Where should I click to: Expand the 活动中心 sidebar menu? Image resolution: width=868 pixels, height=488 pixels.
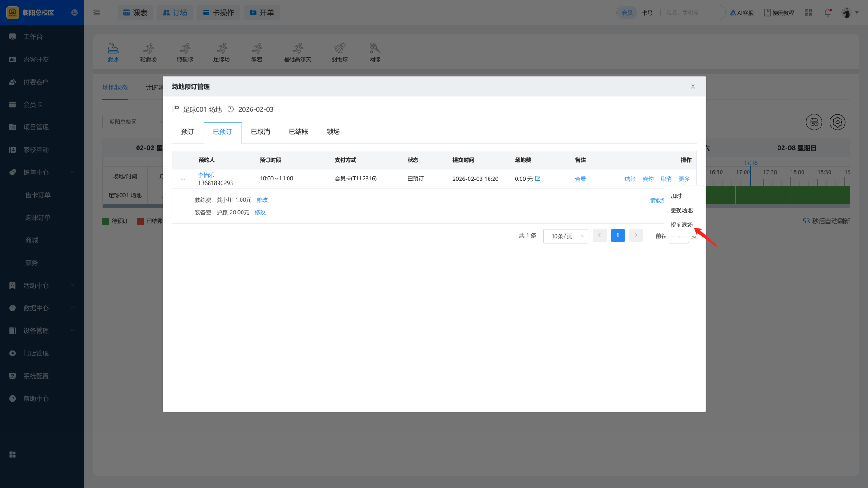pos(42,285)
